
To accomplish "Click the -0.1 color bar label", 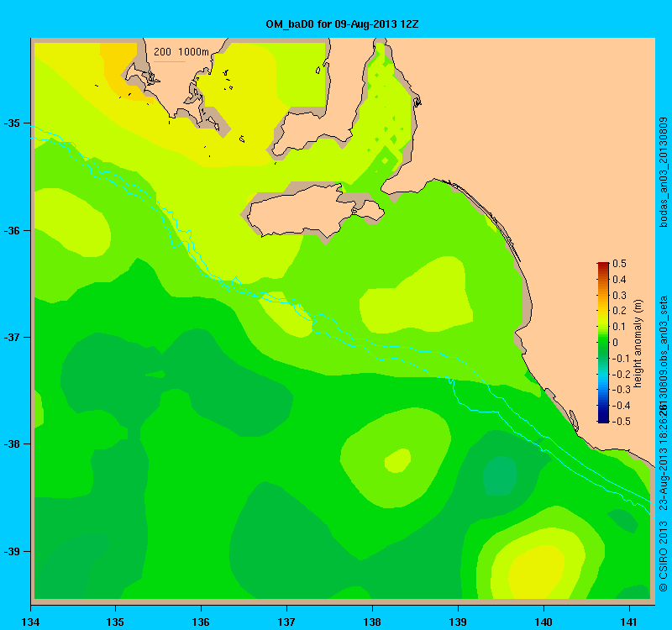I will (620, 359).
